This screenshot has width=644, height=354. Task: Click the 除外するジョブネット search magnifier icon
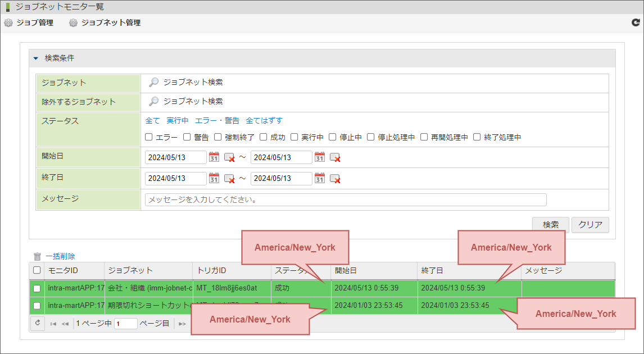153,102
